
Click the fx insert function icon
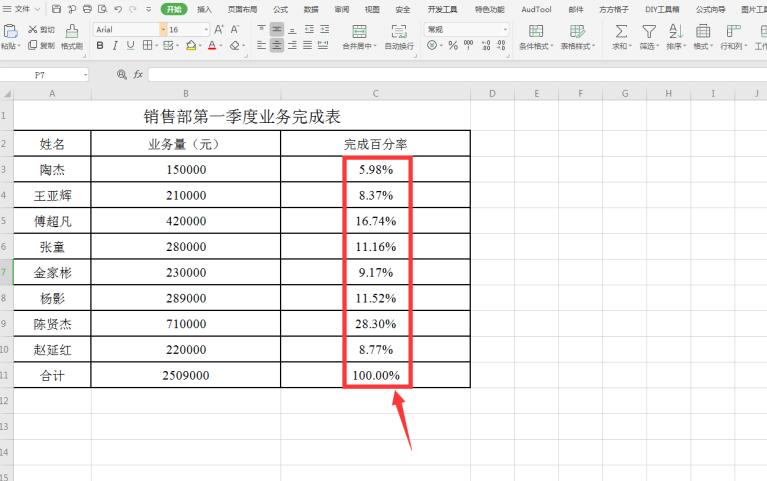pyautogui.click(x=137, y=75)
